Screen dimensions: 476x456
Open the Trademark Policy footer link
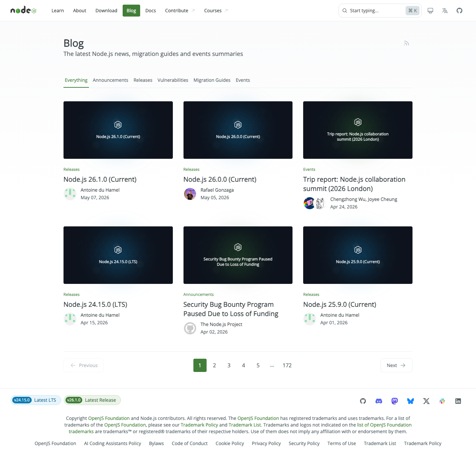point(422,443)
